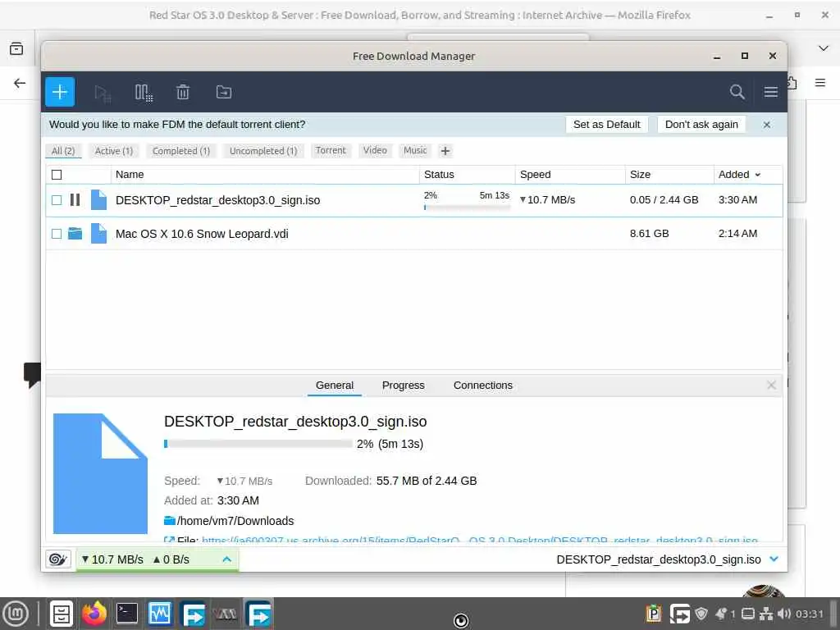Click the volume icon in system tray
This screenshot has height=630, width=840.
[783, 614]
